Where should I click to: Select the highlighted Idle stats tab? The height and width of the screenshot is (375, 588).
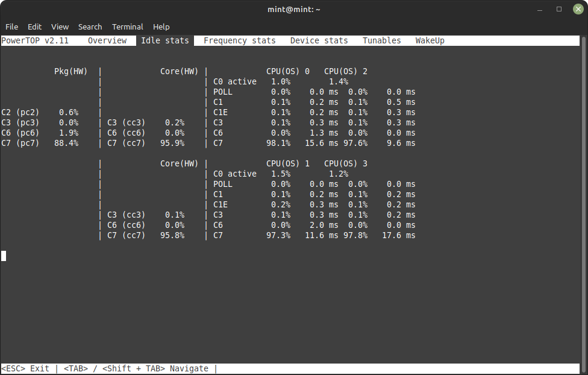(164, 41)
